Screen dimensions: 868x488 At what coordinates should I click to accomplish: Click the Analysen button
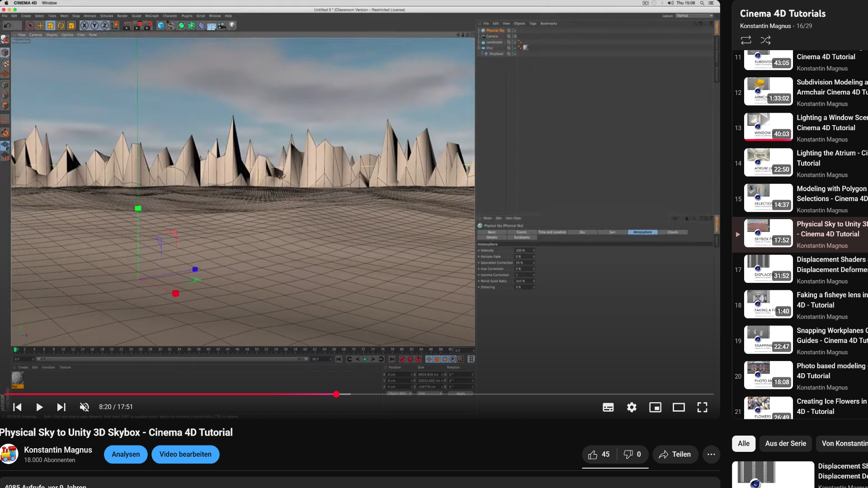point(126,455)
